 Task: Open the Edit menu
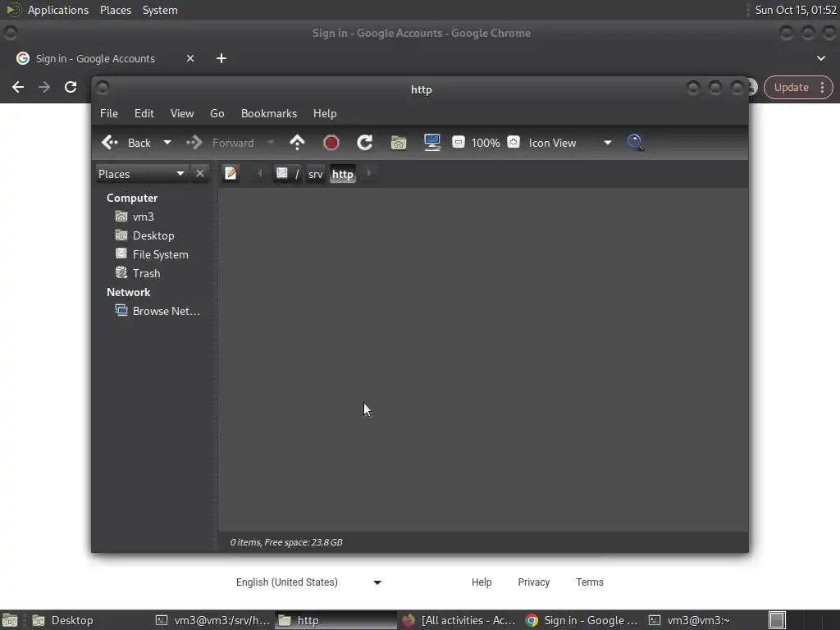(144, 113)
